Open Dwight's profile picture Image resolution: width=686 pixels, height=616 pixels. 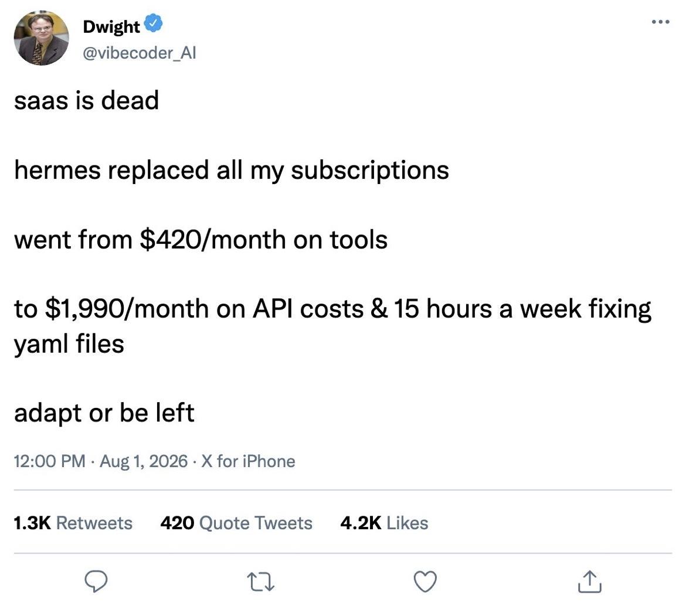42,38
